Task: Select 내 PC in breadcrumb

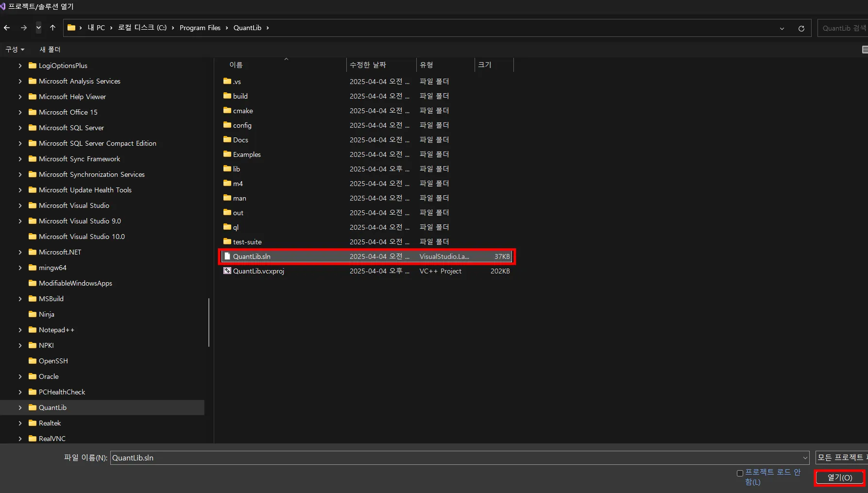Action: point(96,28)
